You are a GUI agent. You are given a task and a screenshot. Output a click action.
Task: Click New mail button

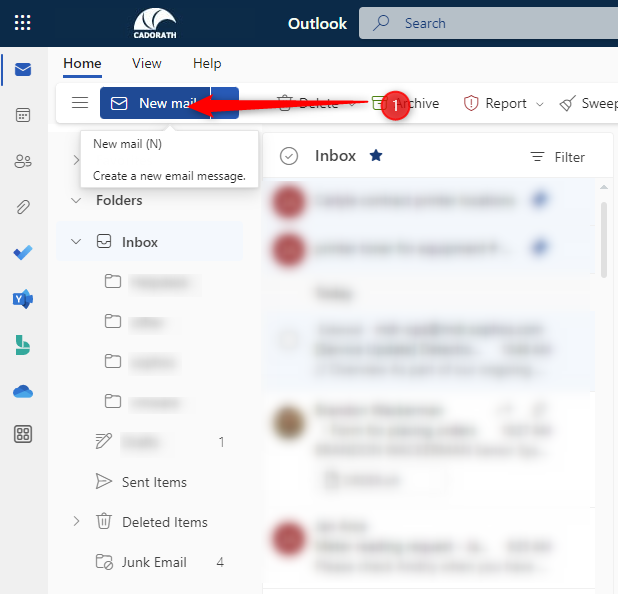coord(155,103)
